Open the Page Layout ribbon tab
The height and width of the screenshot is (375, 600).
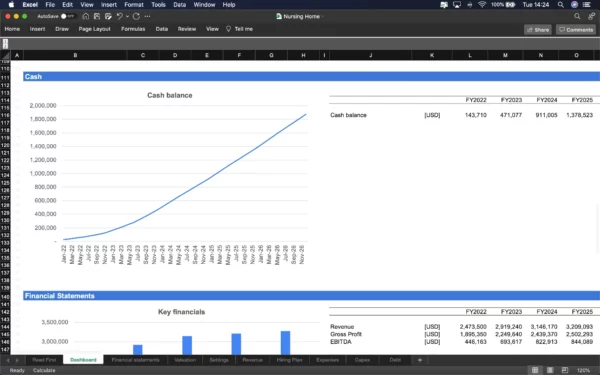(x=95, y=29)
